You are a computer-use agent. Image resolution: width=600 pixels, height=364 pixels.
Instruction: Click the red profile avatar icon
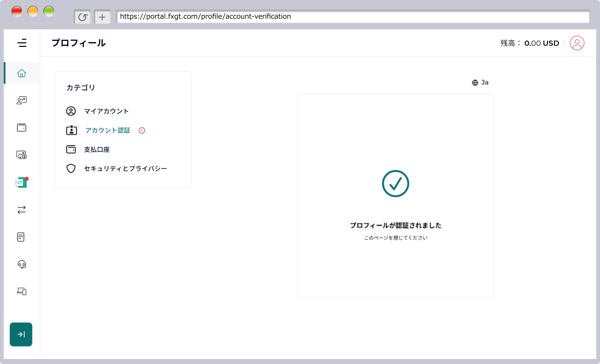577,43
